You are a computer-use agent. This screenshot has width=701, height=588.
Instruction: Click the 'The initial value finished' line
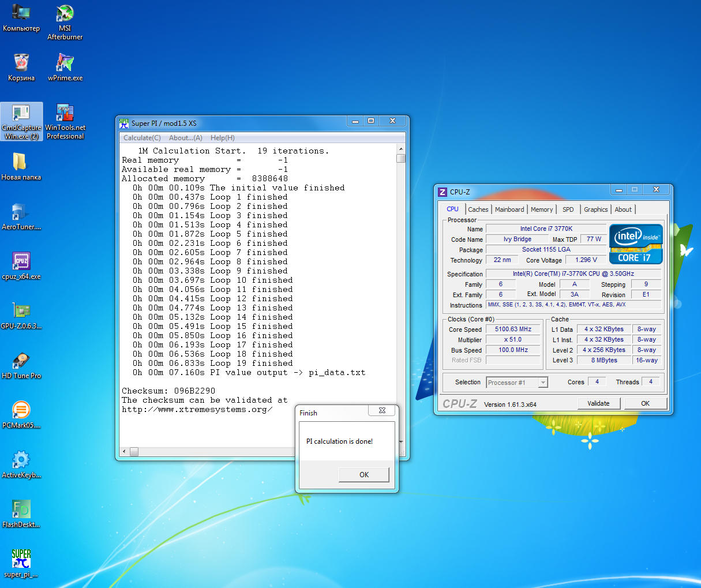click(239, 188)
